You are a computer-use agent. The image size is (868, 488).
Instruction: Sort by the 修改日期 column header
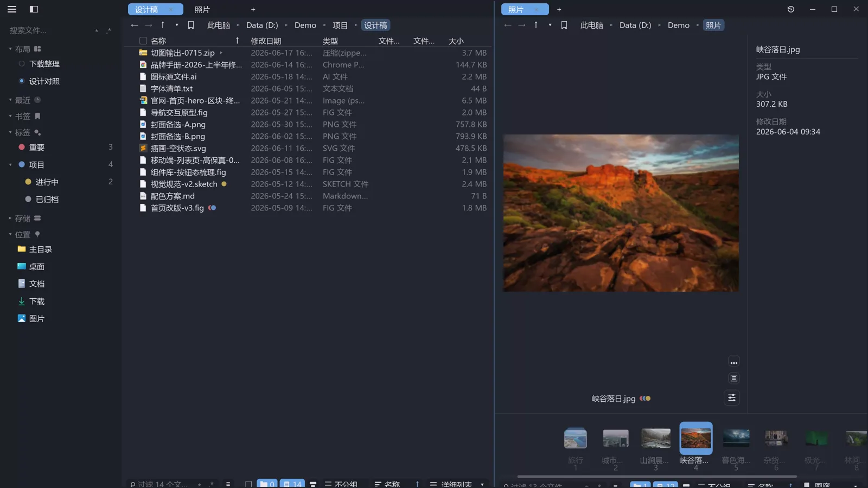[x=266, y=41]
